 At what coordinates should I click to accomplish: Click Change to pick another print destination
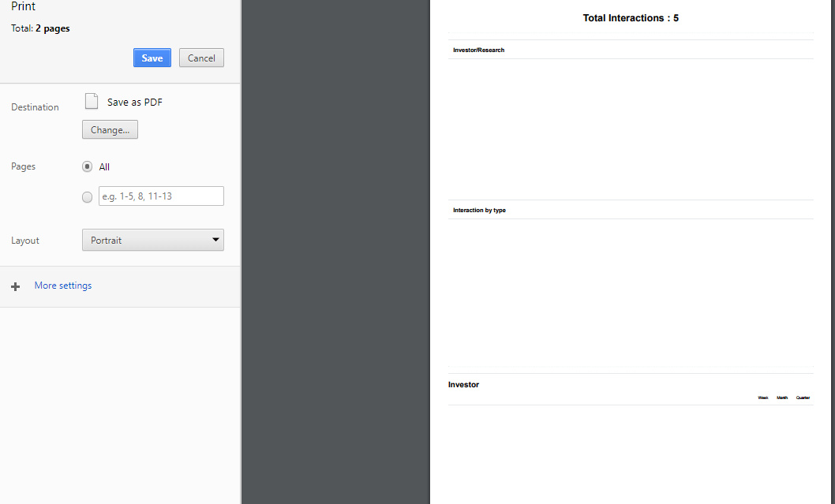click(x=110, y=129)
